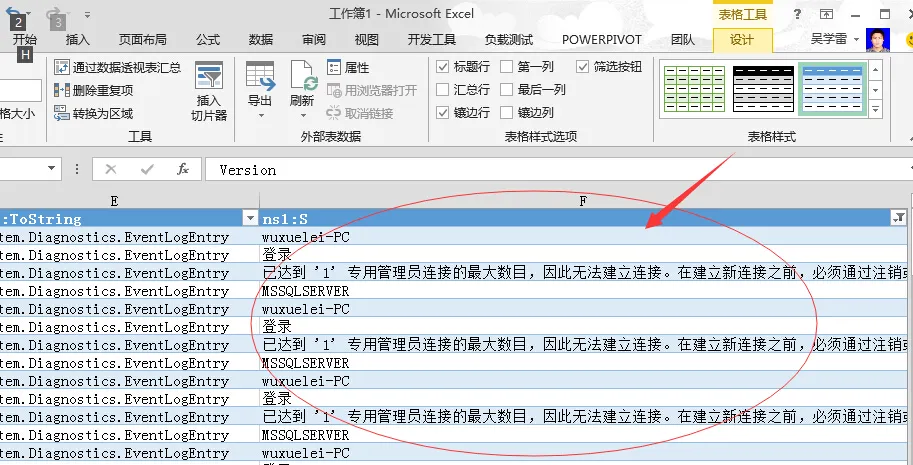
Task: Click the Undo arrow in quick access toolbar
Action: pyautogui.click(x=13, y=12)
